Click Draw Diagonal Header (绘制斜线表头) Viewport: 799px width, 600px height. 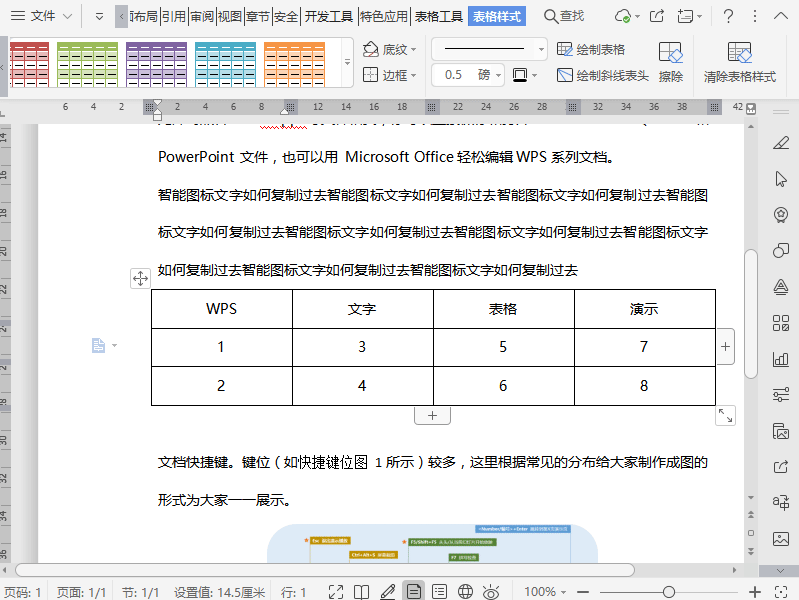pos(602,75)
